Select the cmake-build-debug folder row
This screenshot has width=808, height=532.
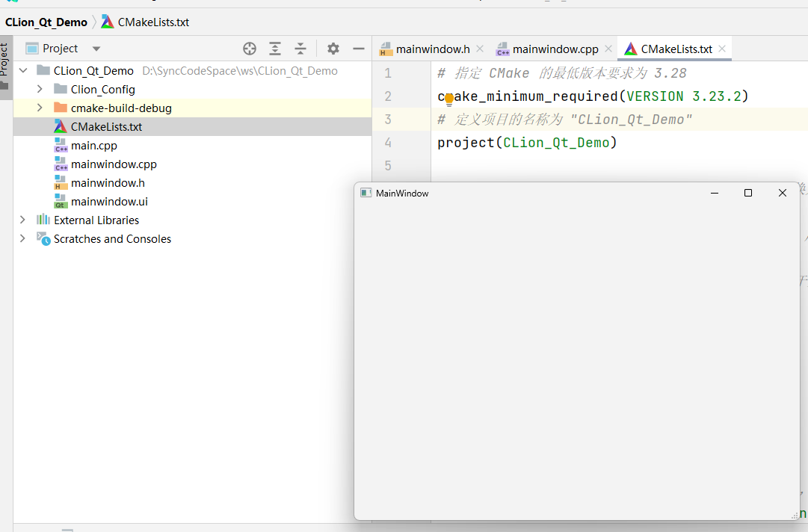[x=192, y=108]
